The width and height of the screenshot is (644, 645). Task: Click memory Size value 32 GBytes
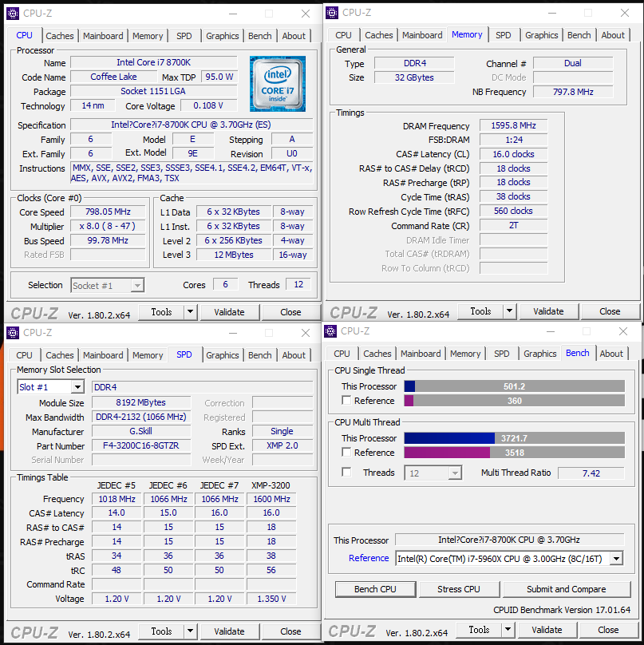[x=414, y=77]
